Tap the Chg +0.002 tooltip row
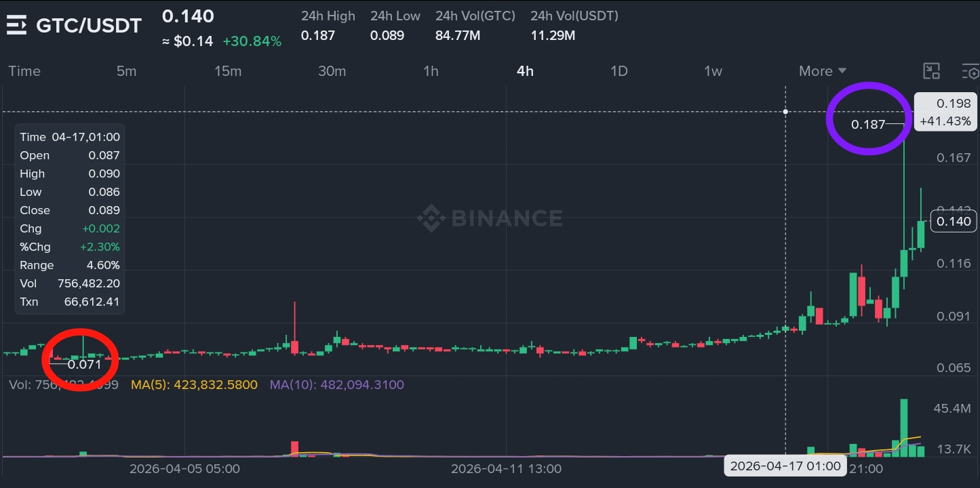Image resolution: width=980 pixels, height=488 pixels. 70,228
